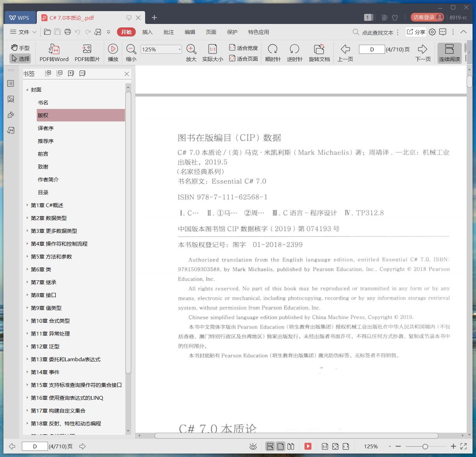Click the 点此查找文本 search box
Viewport: 476px width, 457px height.
click(x=373, y=32)
